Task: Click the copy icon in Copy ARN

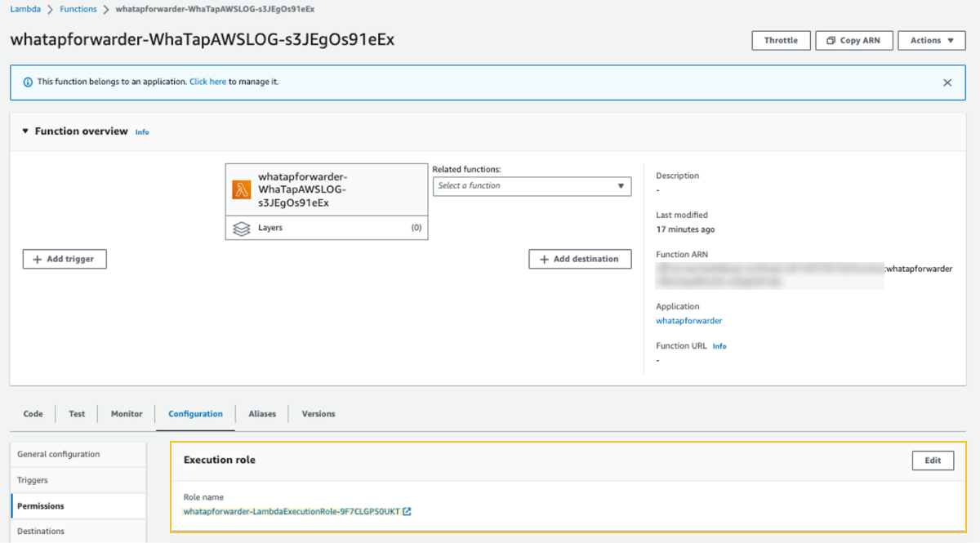Action: click(831, 41)
